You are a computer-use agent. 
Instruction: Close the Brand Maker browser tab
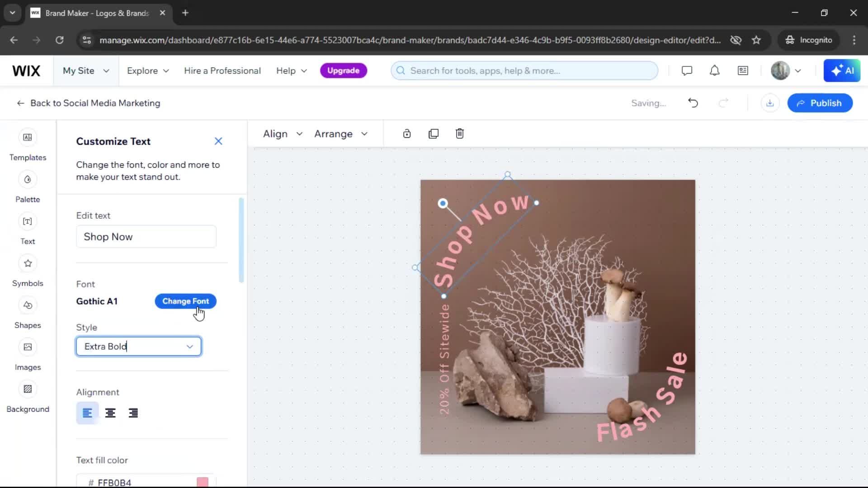tap(162, 13)
